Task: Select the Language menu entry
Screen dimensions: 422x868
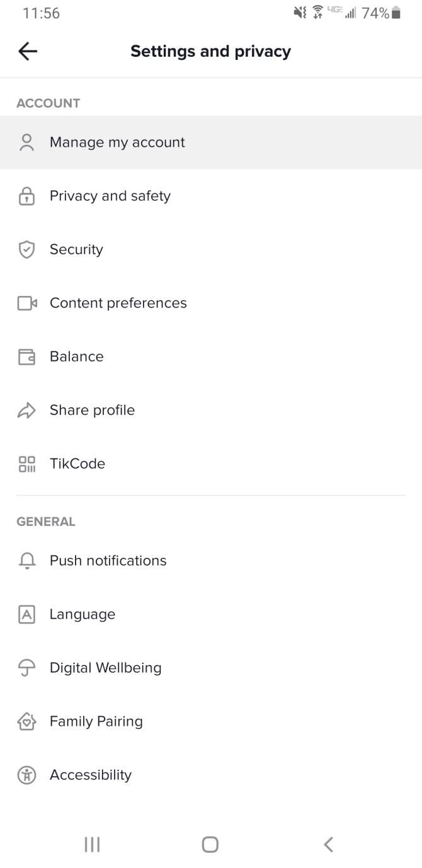Action: point(83,614)
